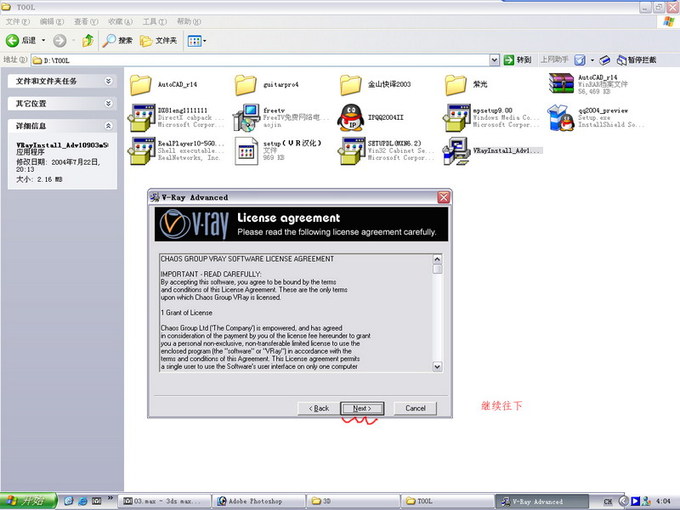Open Internet Explorer quick launch icon
This screenshot has width=680, height=510.
pos(82,501)
